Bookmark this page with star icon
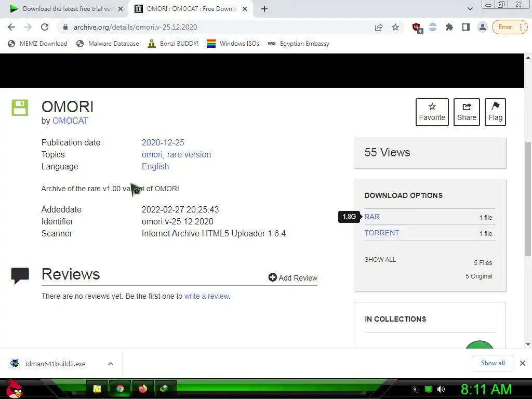The height and width of the screenshot is (399, 532). pyautogui.click(x=395, y=27)
